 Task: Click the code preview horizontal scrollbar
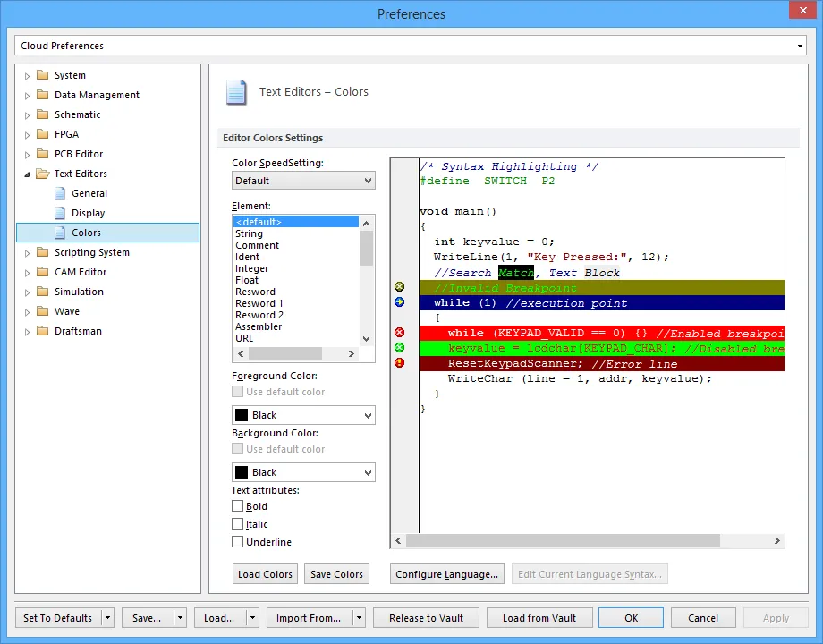[562, 541]
